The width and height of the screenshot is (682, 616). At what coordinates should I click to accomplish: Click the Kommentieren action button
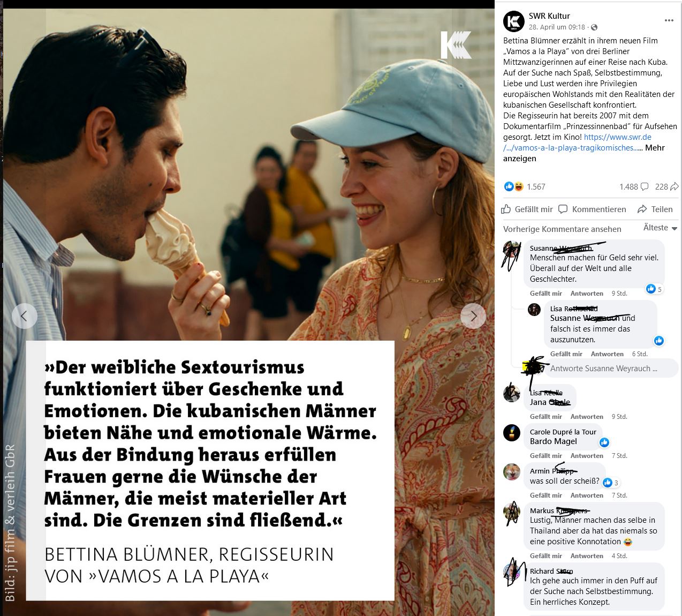592,209
